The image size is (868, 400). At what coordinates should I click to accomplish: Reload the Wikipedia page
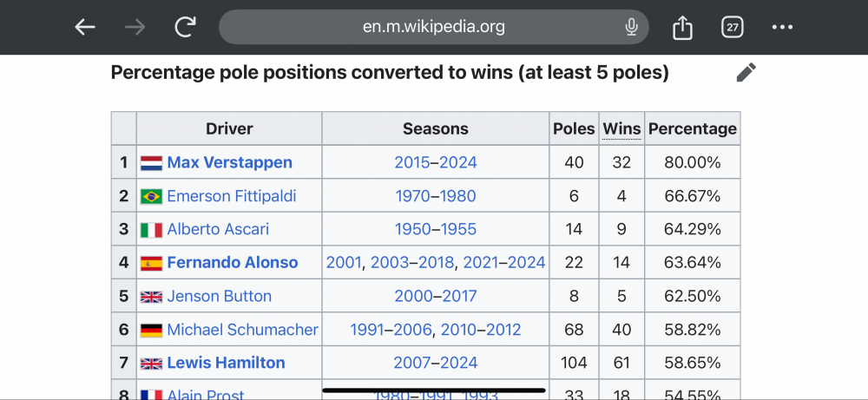(x=185, y=27)
